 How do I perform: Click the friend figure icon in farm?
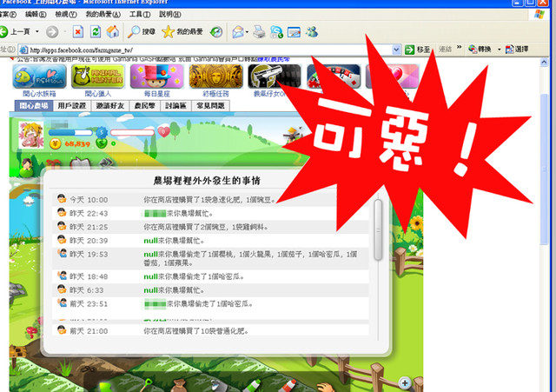(x=27, y=168)
